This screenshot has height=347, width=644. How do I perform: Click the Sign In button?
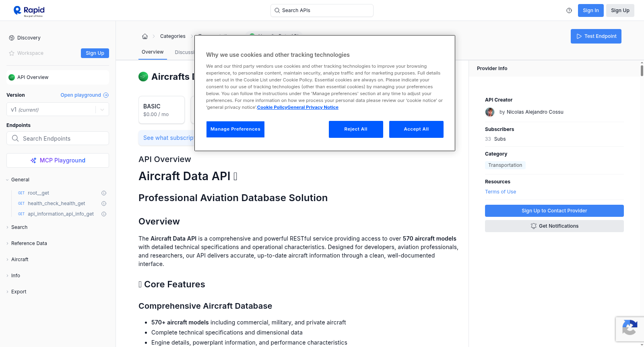point(591,10)
